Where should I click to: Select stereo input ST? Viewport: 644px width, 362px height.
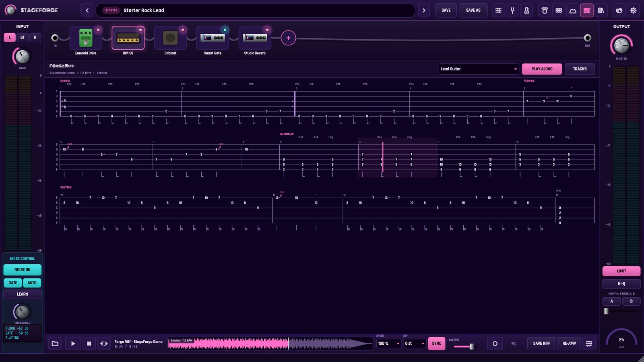click(x=23, y=37)
